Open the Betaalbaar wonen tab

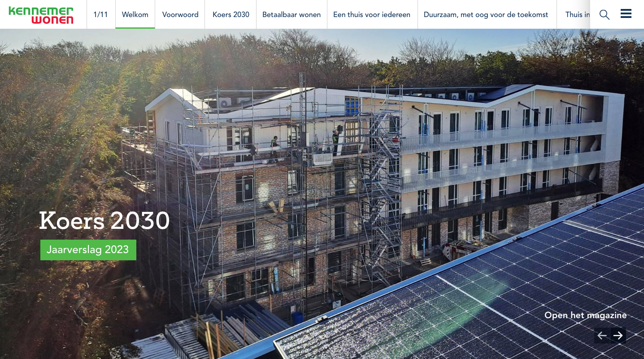(292, 14)
